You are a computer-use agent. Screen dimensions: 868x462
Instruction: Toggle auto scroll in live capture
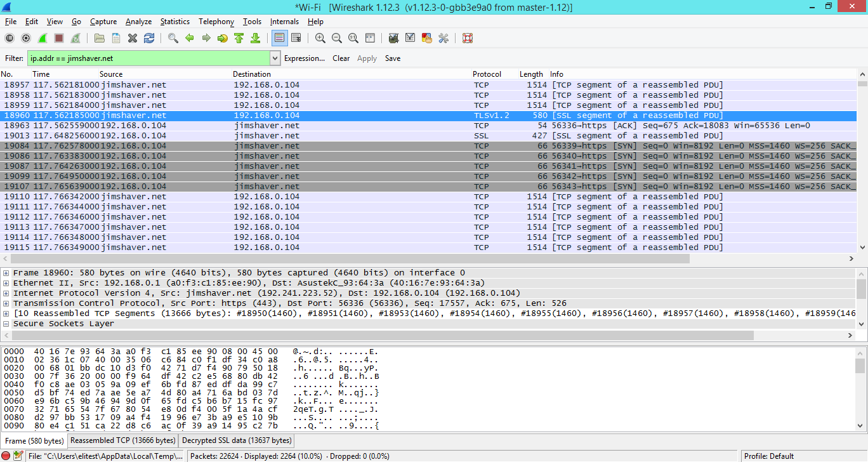pos(296,38)
